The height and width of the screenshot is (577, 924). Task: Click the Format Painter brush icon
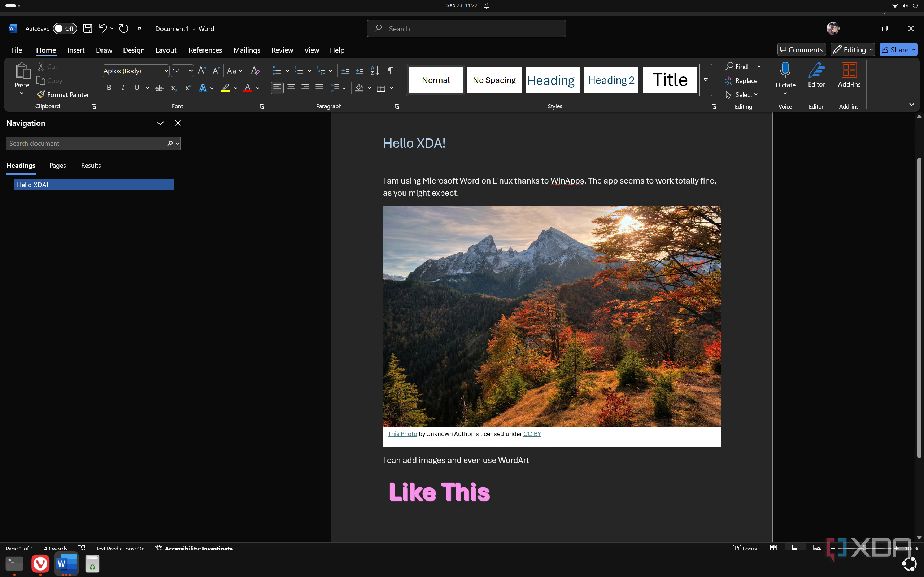pos(41,94)
